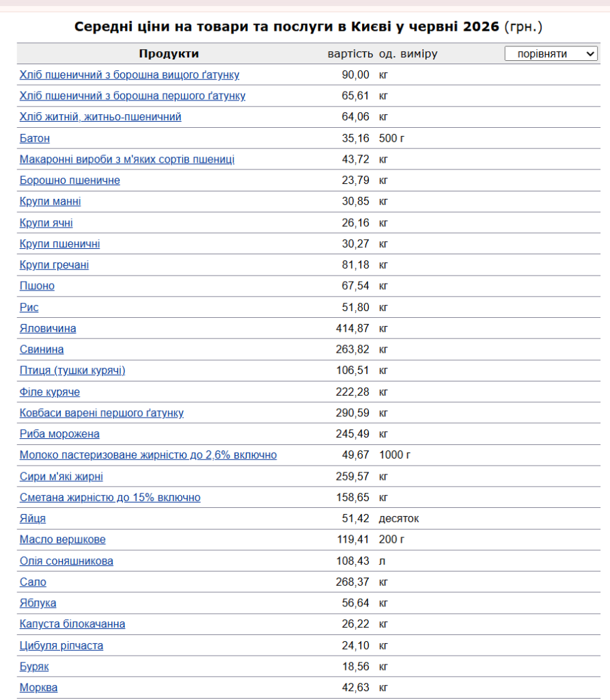This screenshot has width=610, height=700.
Task: Click the Рис product link
Action: coord(29,307)
